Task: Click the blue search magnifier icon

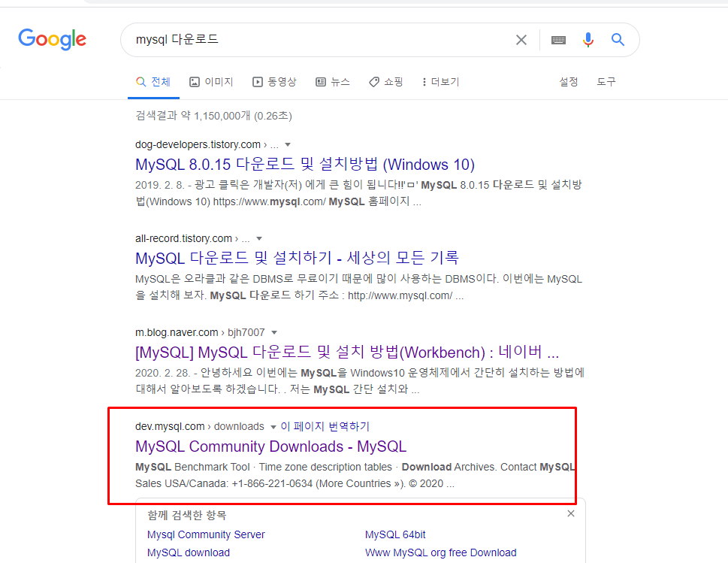Action: 618,40
